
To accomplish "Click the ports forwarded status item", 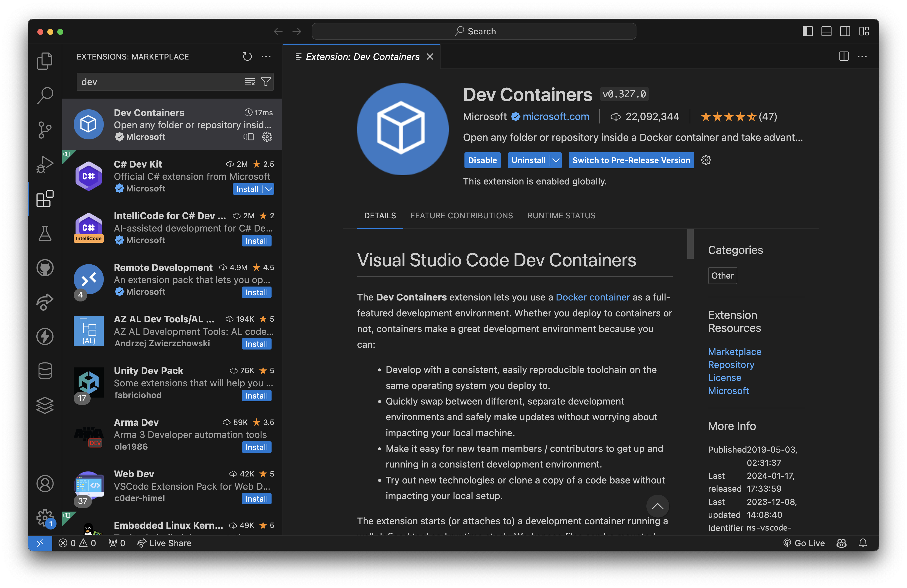I will (117, 543).
